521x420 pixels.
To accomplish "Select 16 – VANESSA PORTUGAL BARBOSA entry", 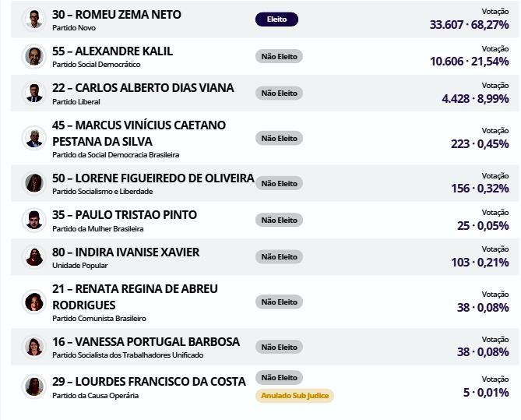I will tap(146, 342).
